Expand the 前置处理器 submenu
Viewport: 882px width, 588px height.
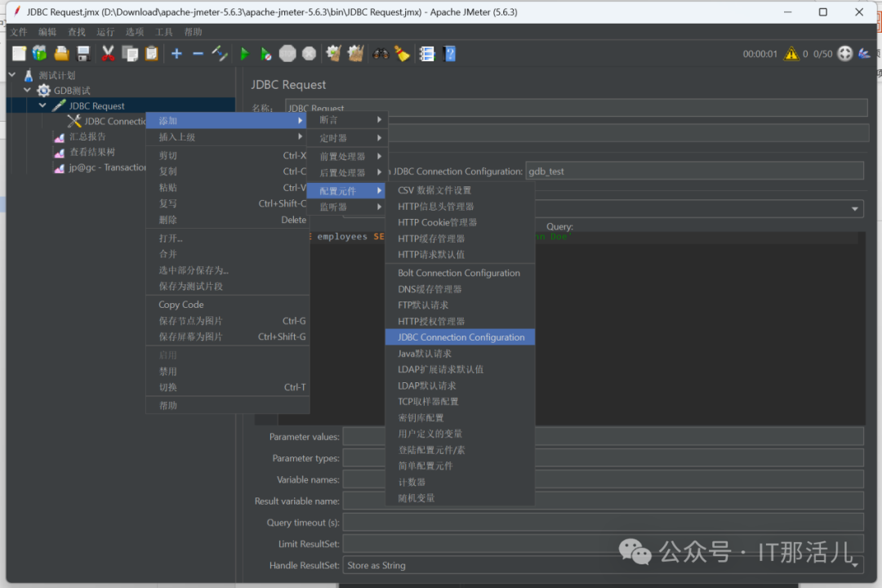pos(348,156)
